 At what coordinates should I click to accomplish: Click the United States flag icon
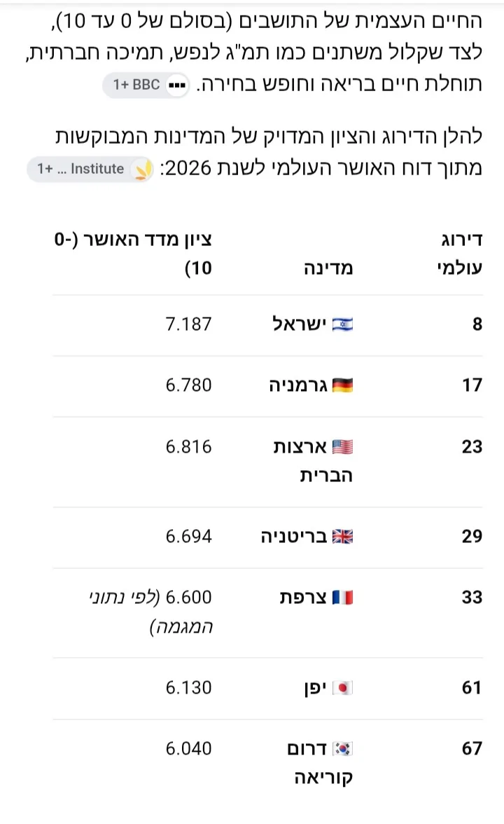click(x=342, y=447)
